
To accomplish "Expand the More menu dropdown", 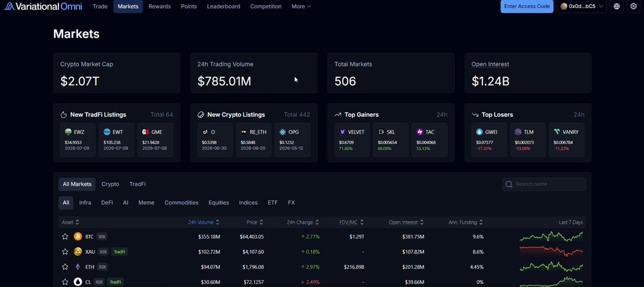I will coord(301,6).
